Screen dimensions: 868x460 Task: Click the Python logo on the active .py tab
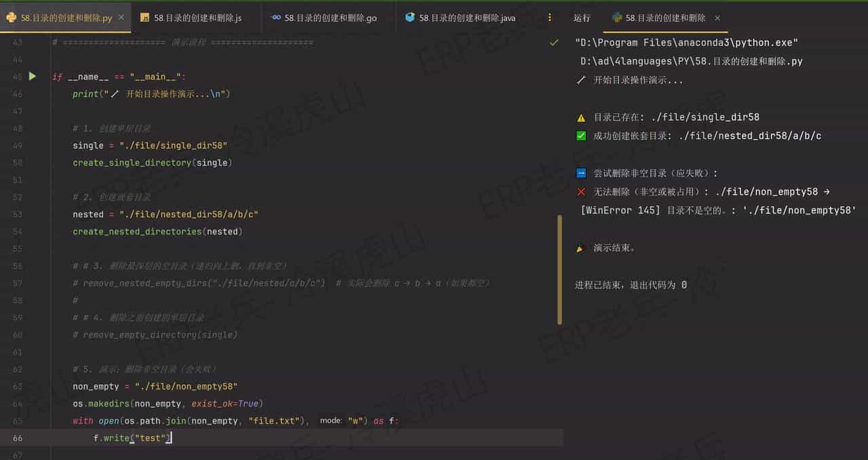12,18
